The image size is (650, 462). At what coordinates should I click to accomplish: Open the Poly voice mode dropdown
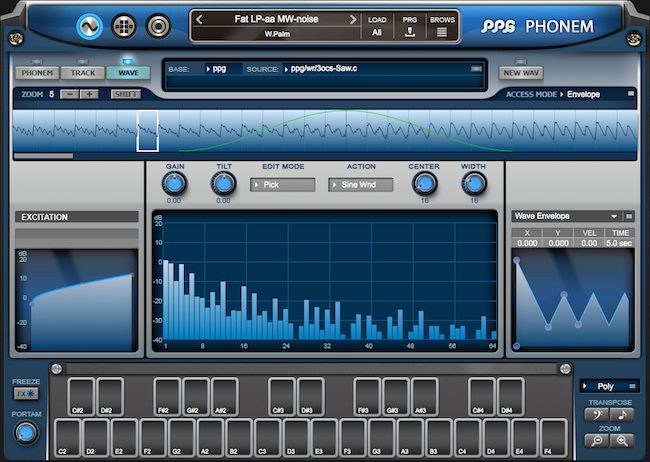605,387
